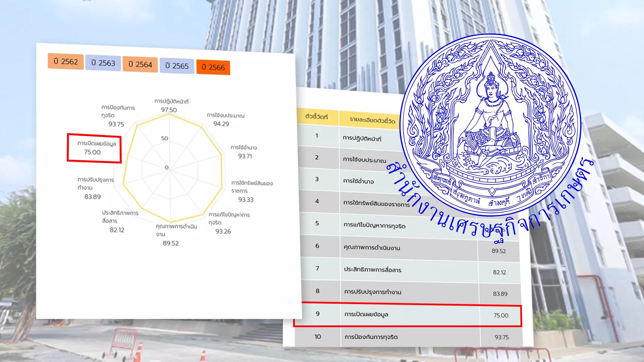
Task: Click the 83.89 score cell in table
Action: click(500, 294)
